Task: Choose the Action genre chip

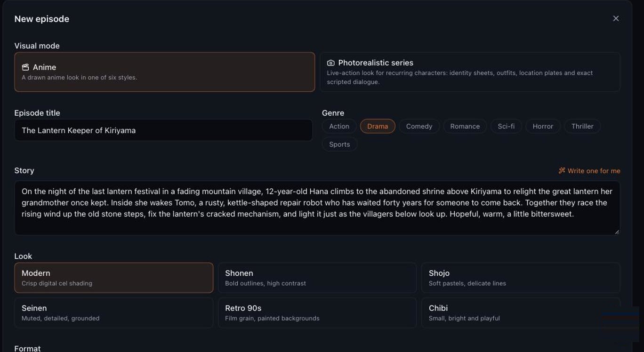Action: pyautogui.click(x=339, y=126)
